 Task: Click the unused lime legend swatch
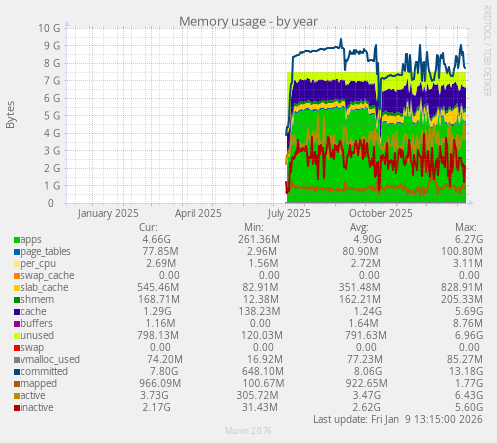click(17, 336)
